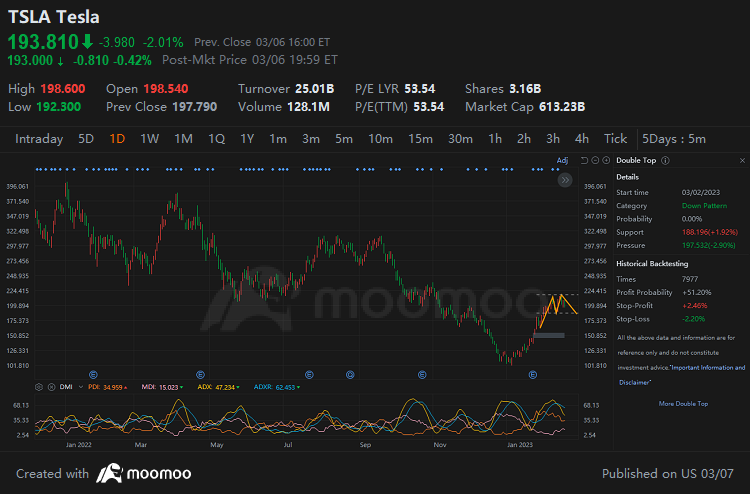750x494 pixels.
Task: Close the Double Top panel
Action: point(742,160)
